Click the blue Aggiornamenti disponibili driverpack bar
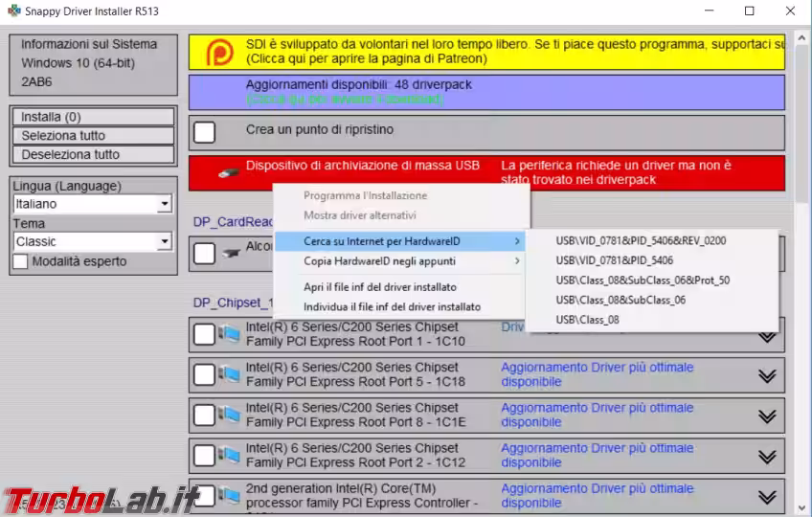Image resolution: width=812 pixels, height=517 pixels. point(486,92)
